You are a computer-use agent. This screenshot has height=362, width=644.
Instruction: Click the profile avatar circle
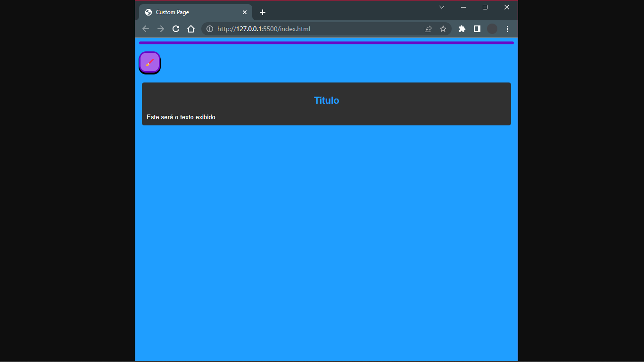pyautogui.click(x=492, y=29)
